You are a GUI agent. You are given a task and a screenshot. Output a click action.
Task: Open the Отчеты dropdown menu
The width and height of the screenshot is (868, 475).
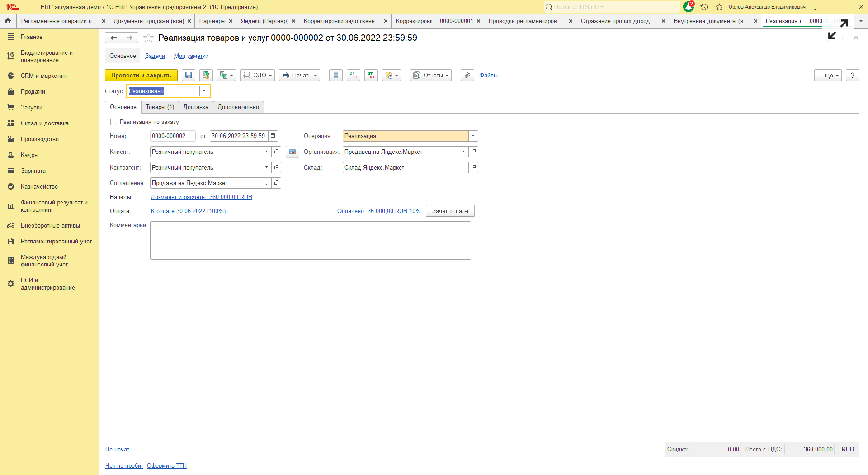click(430, 76)
